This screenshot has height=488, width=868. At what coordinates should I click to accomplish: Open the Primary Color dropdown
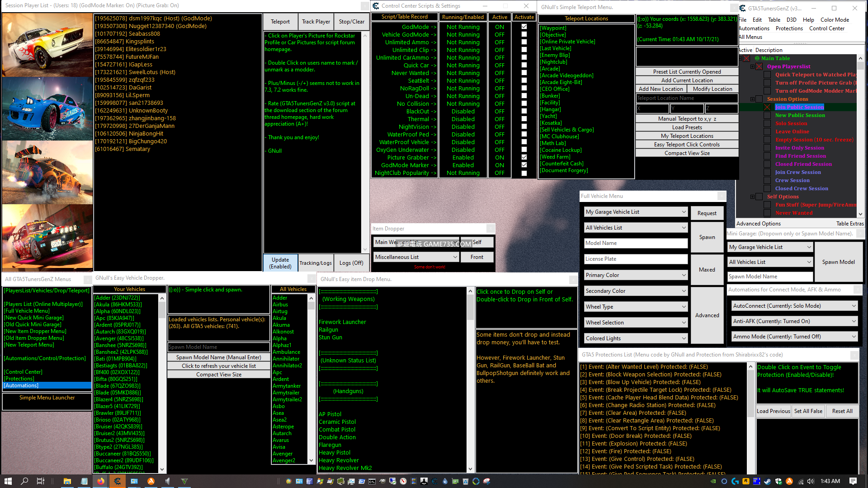(636, 275)
